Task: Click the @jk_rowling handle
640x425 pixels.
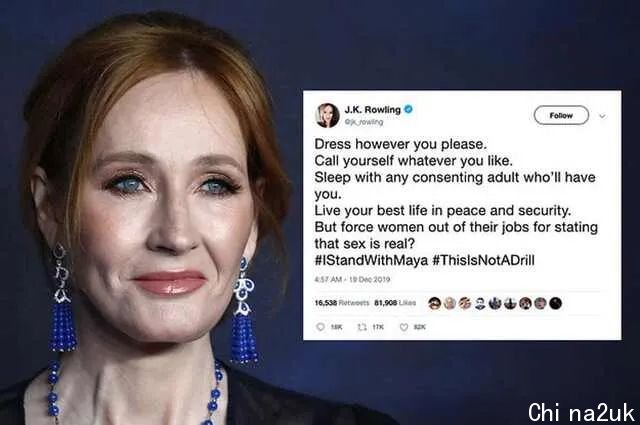Action: pyautogui.click(x=364, y=122)
